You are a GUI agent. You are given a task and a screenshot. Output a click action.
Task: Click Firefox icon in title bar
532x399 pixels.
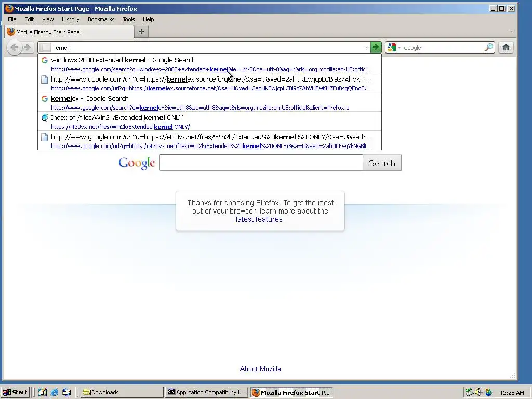[9, 8]
